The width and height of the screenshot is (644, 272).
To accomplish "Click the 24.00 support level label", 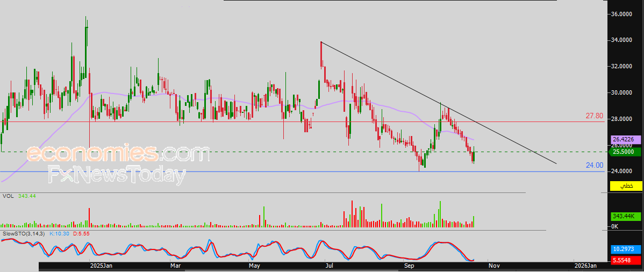I will tap(594, 165).
